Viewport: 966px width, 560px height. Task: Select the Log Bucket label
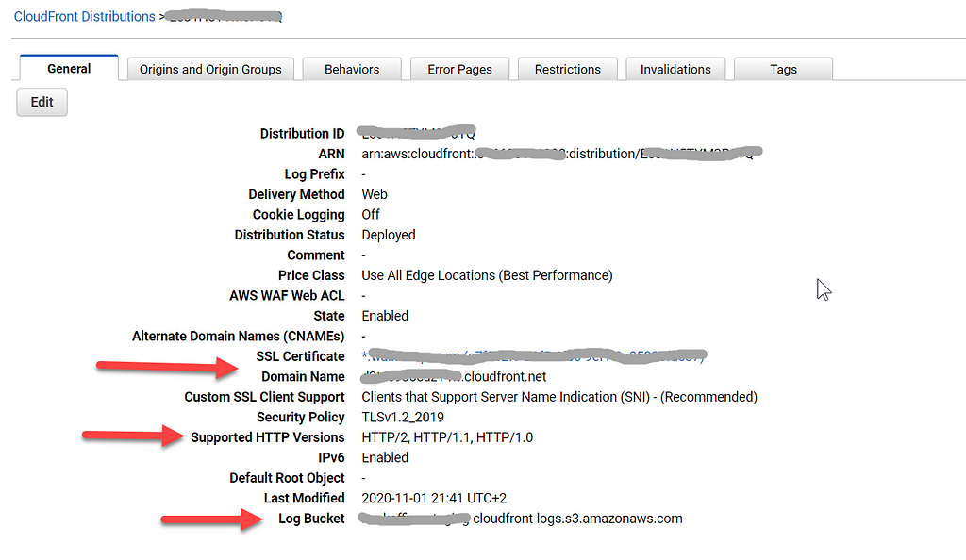pos(311,519)
